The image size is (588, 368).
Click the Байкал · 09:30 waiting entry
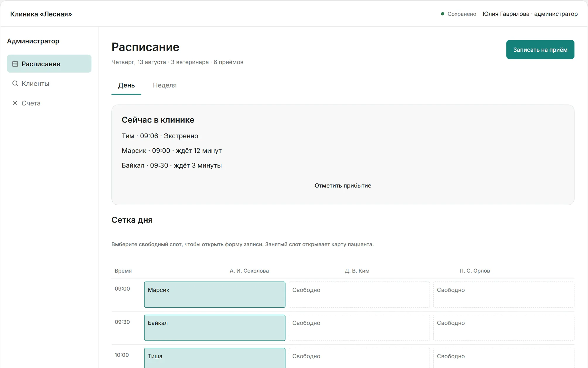pyautogui.click(x=172, y=165)
